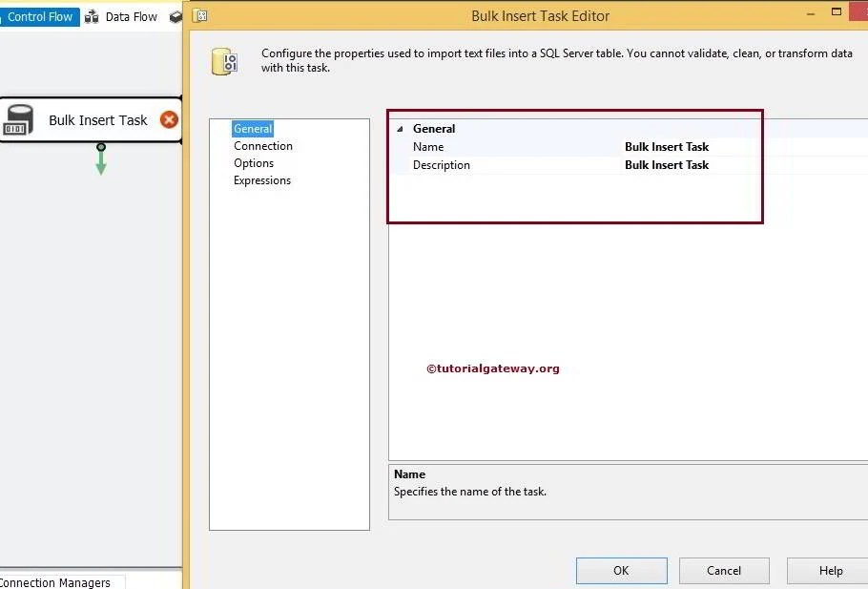Click the package icon beside Data Flow tab
The height and width of the screenshot is (589, 868).
click(175, 16)
